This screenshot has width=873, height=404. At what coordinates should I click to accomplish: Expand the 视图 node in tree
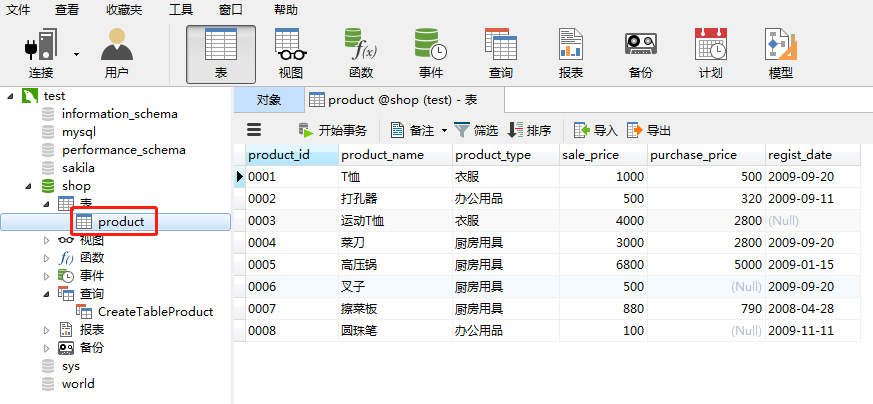[47, 240]
